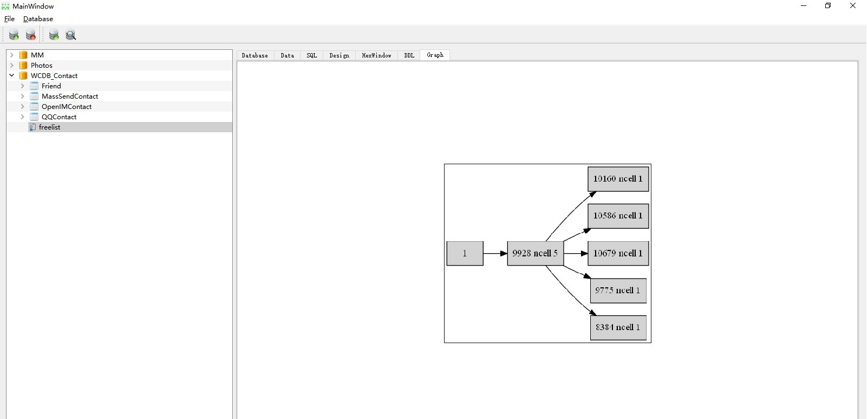The height and width of the screenshot is (419, 868).
Task: Click graph node 9928 ncell 5
Action: click(535, 253)
